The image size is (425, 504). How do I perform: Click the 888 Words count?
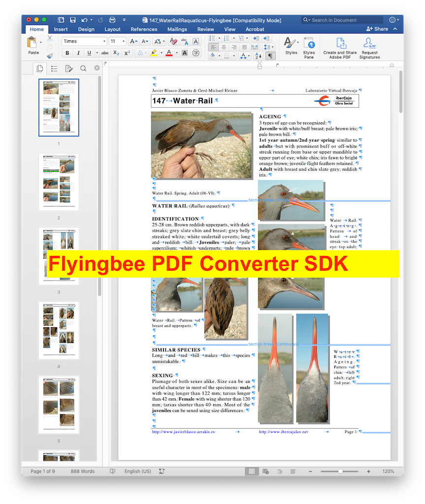(x=83, y=471)
